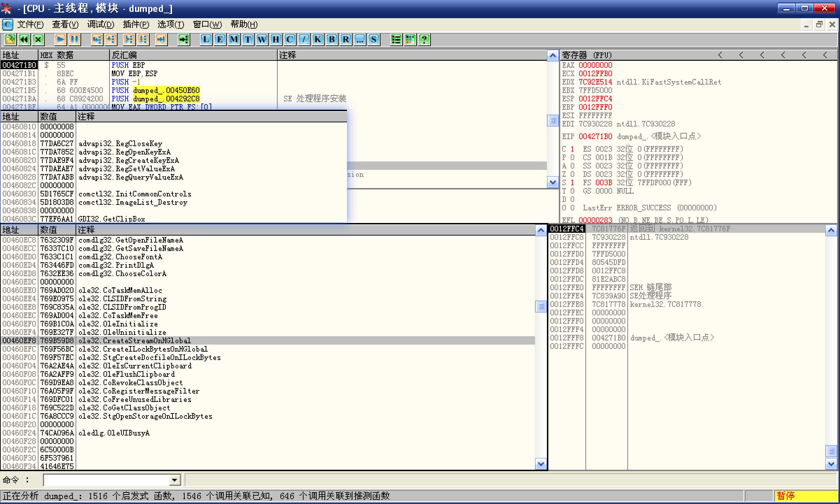Restart the debugged program
Viewport: 840px width, 504px height.
24,39
